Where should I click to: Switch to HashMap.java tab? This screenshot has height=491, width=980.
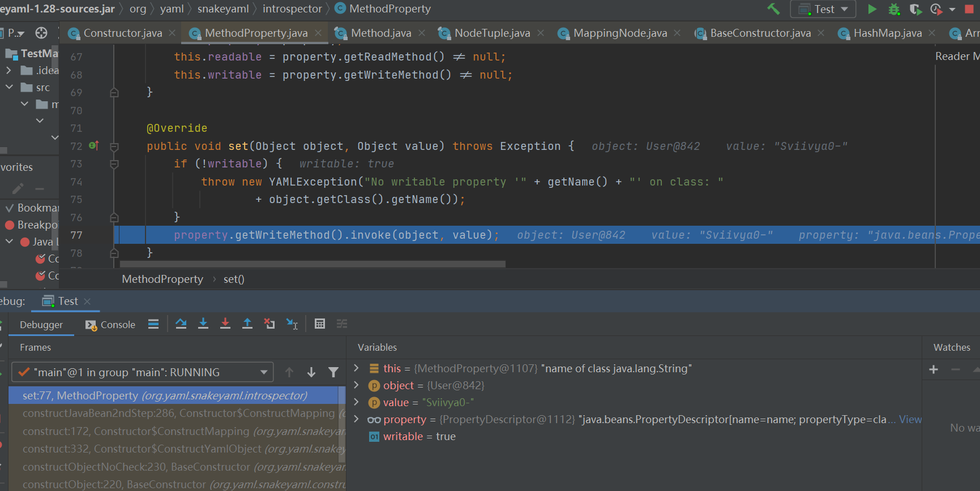pos(887,33)
